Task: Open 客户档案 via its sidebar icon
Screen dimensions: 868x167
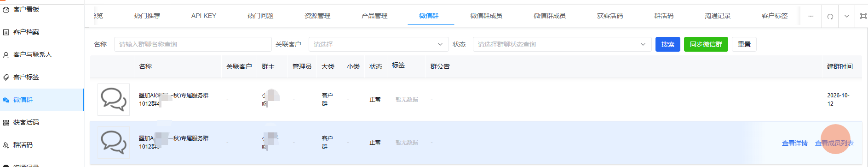Action: [x=6, y=32]
